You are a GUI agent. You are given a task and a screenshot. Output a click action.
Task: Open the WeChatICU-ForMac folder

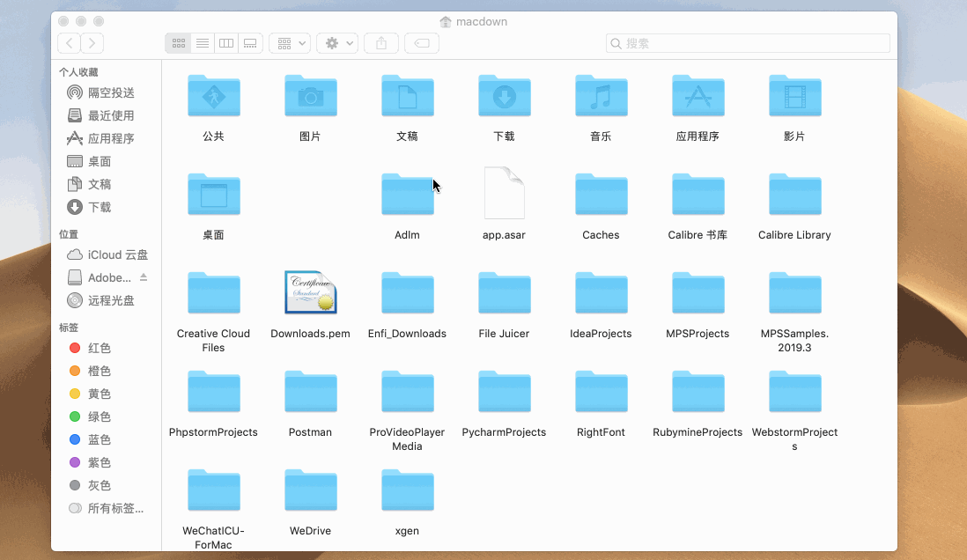(x=213, y=490)
